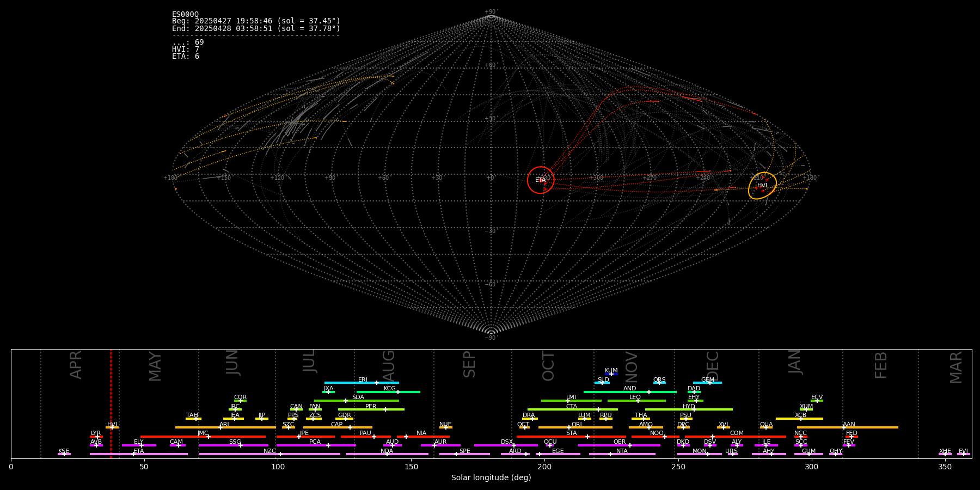Click the red ETA radiant circle on the sky map
Image resolution: width=980 pixels, height=490 pixels.
pyautogui.click(x=541, y=180)
